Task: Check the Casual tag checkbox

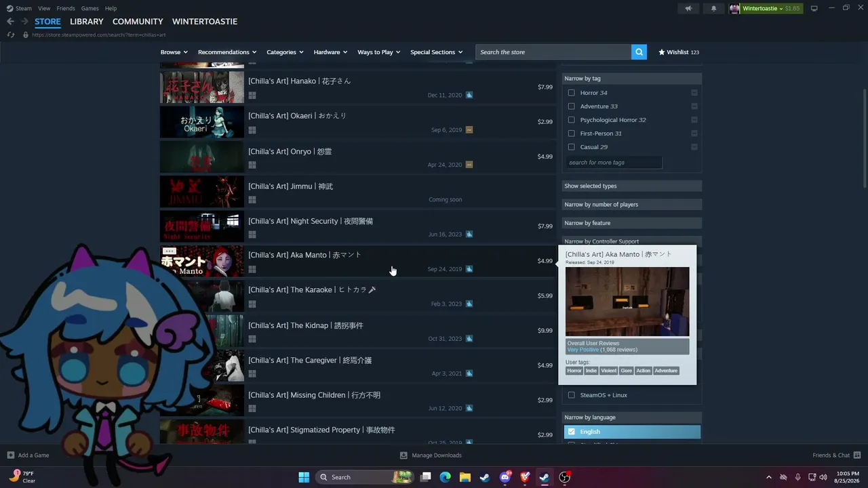Action: coord(572,147)
